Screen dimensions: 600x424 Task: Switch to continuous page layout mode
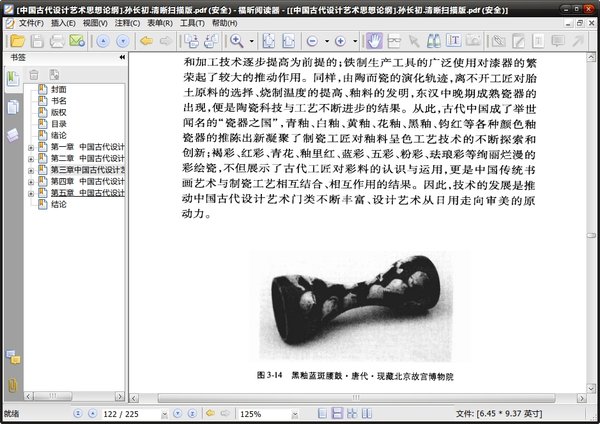pos(337,413)
